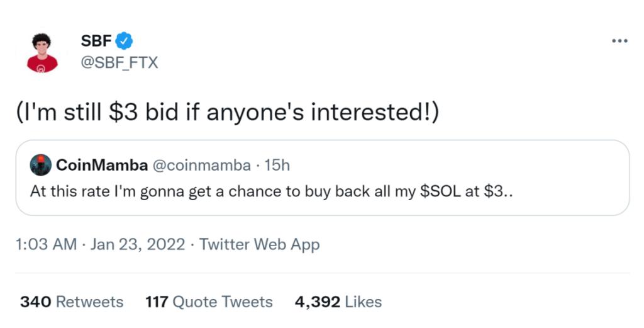Show the 4,392 Likes list
Image resolution: width=644 pixels, height=328 pixels.
[338, 302]
